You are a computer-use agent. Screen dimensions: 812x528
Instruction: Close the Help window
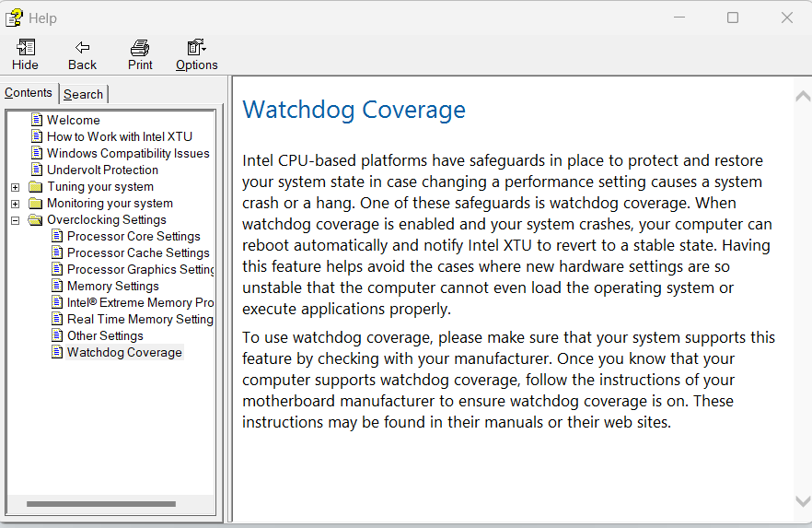click(x=786, y=18)
